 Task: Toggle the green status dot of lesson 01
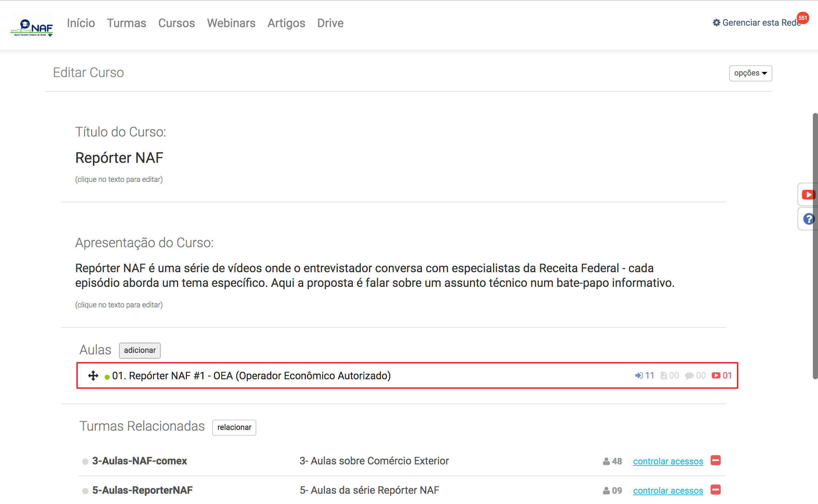pos(107,377)
